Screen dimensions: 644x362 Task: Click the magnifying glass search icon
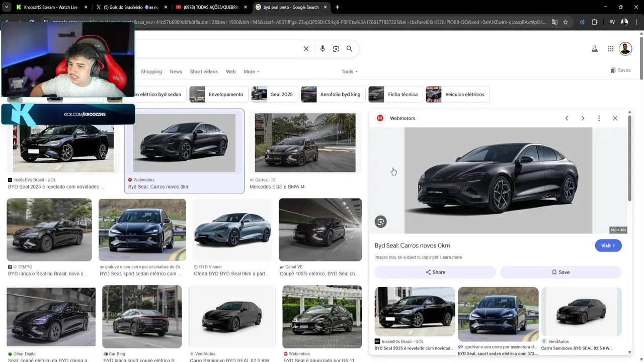tap(349, 49)
